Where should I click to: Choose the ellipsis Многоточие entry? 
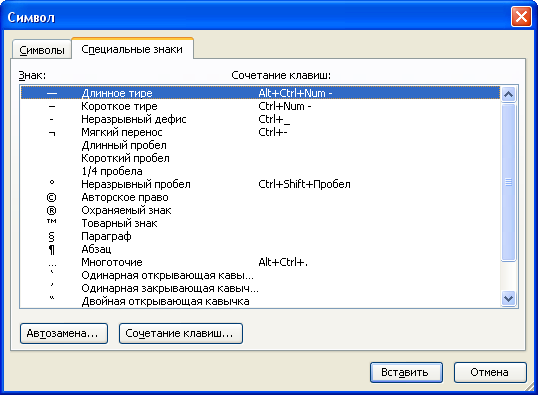coord(260,263)
